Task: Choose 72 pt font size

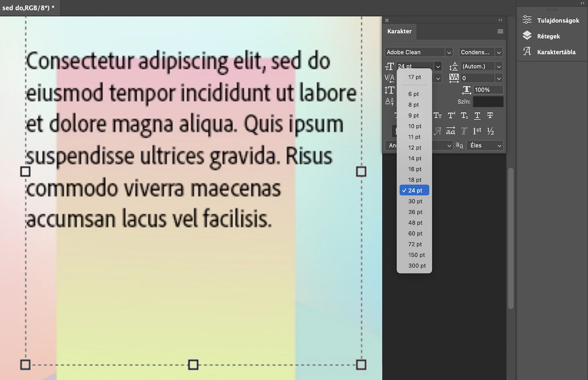Action: click(414, 244)
